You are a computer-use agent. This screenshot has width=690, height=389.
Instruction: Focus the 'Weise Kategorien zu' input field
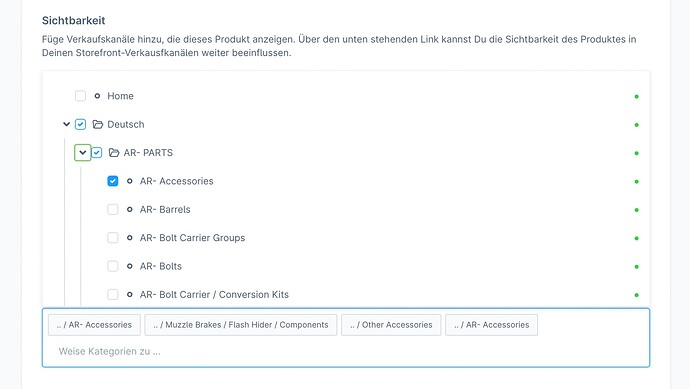pyautogui.click(x=345, y=352)
